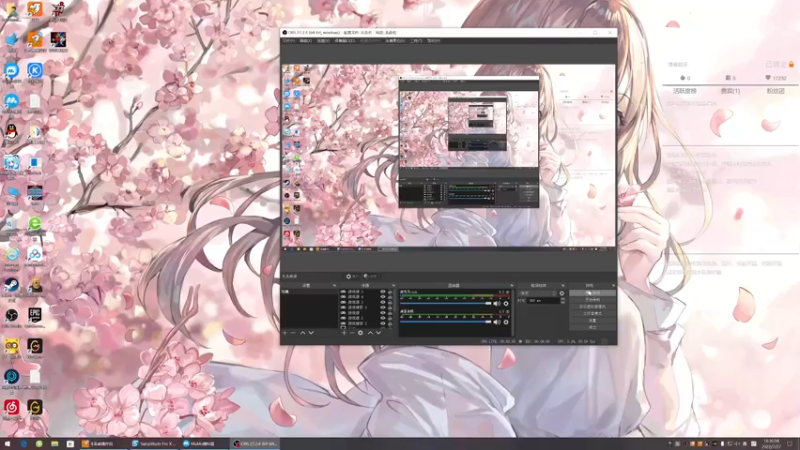The image size is (800, 450).
Task: Toggle visibility eye of the fourth source
Action: [383, 307]
